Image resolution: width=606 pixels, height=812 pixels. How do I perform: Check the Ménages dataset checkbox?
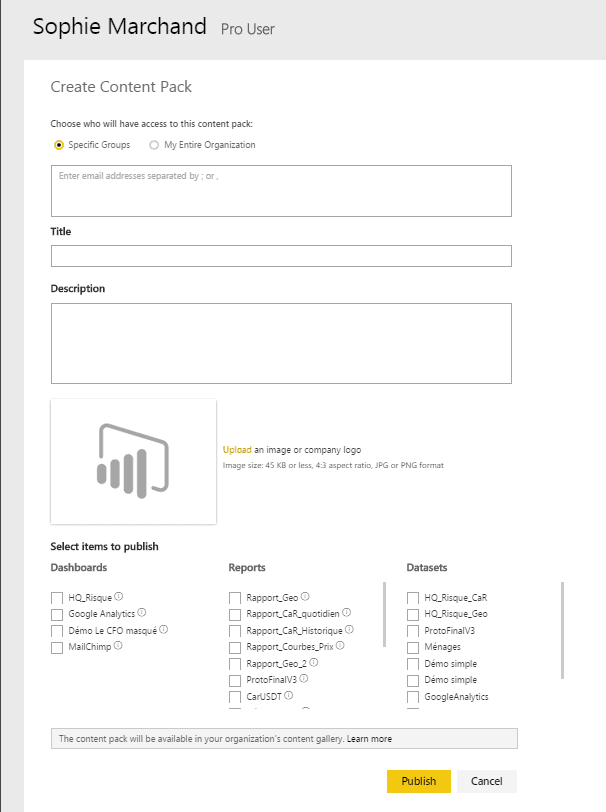(413, 647)
